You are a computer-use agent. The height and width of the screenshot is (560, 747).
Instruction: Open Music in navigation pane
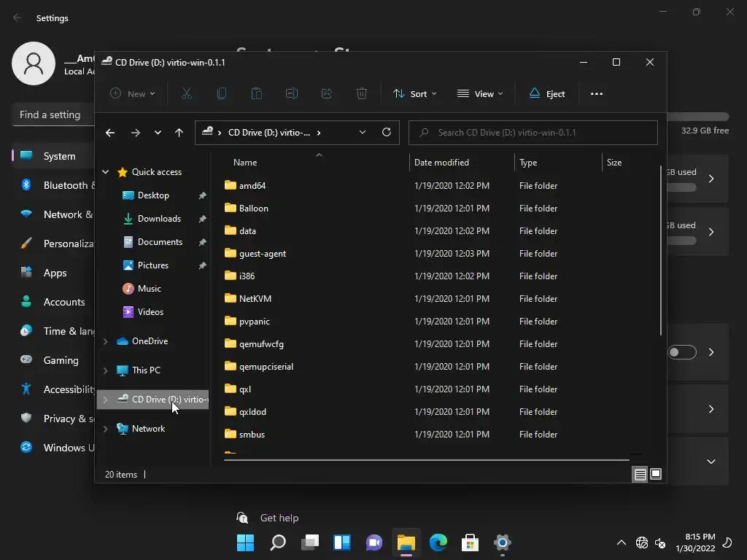click(x=149, y=289)
